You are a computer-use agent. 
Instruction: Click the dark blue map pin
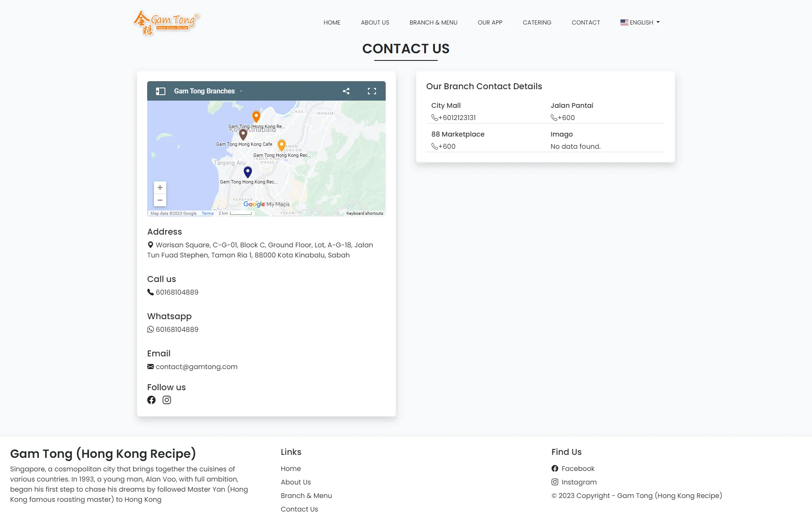point(248,172)
